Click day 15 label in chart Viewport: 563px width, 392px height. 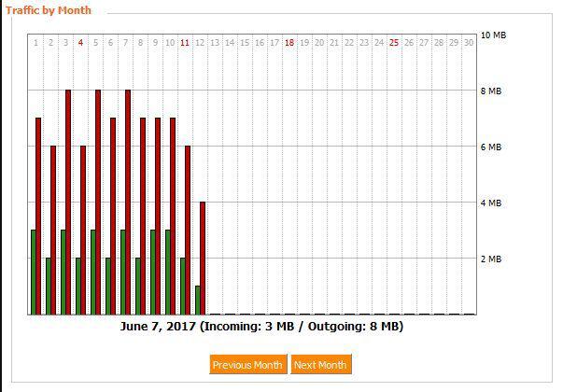tap(245, 43)
